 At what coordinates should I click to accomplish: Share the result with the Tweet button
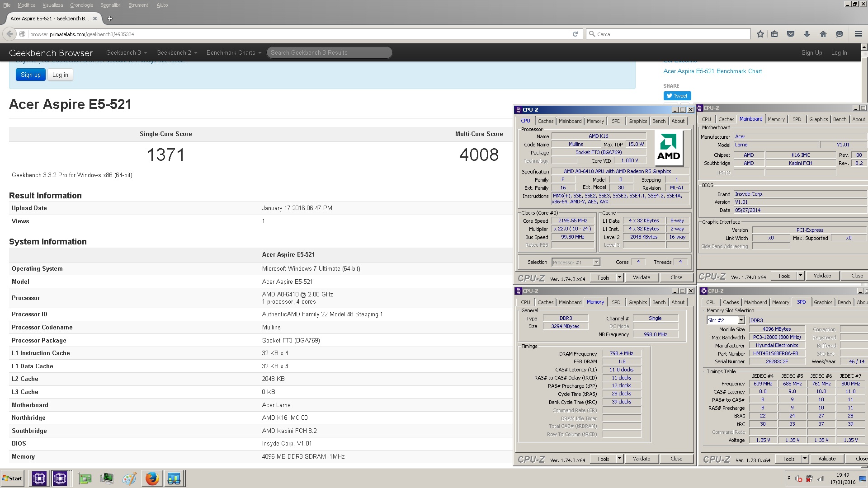pos(677,96)
